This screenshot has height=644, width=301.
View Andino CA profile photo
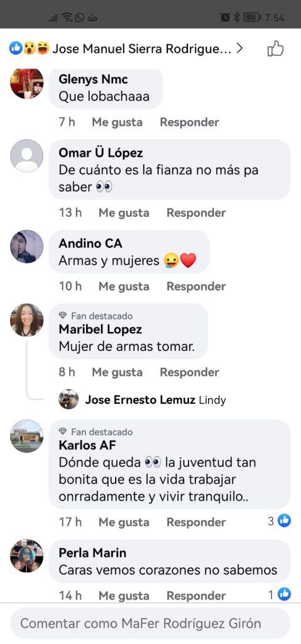tap(26, 247)
